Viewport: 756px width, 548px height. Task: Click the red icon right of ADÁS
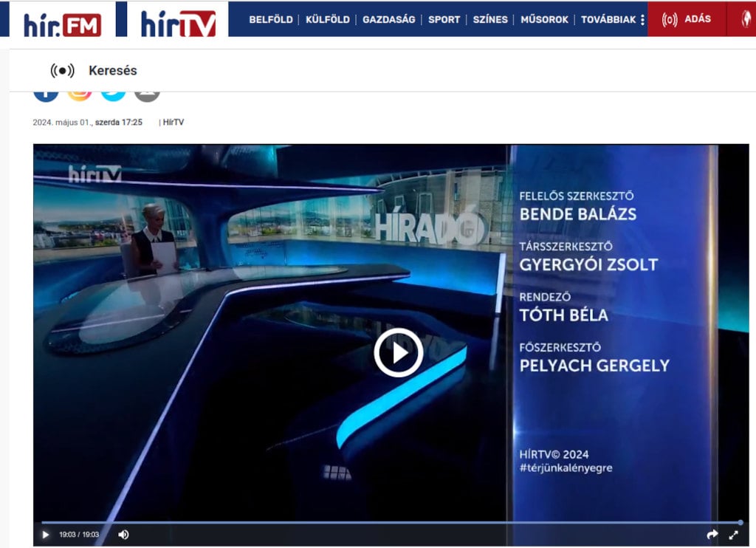746,18
